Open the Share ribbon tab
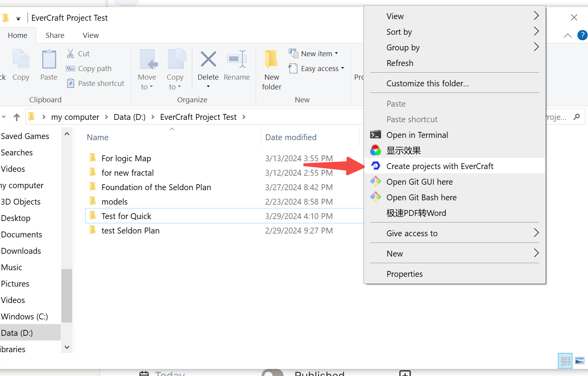The image size is (588, 376). tap(55, 36)
